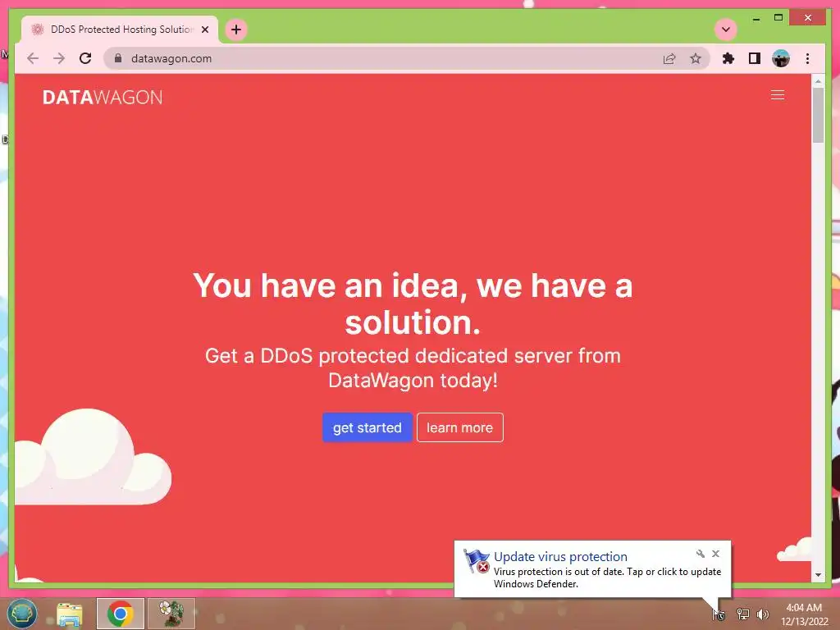Open the Start menu

tap(22, 614)
